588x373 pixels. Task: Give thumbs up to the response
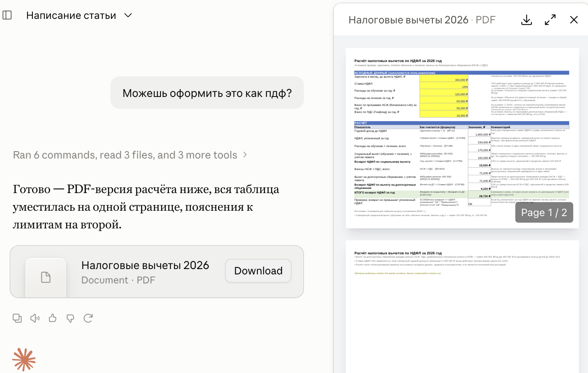pos(53,318)
